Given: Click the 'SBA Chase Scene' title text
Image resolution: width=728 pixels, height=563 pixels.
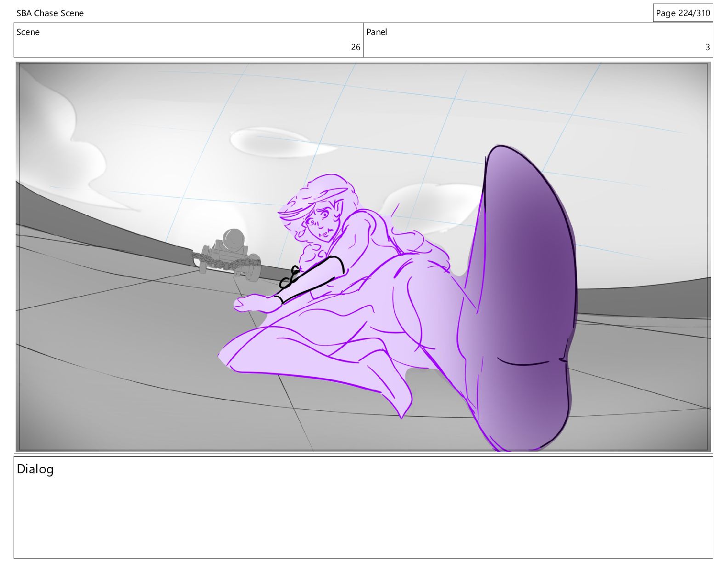Looking at the screenshot, I should (x=50, y=13).
